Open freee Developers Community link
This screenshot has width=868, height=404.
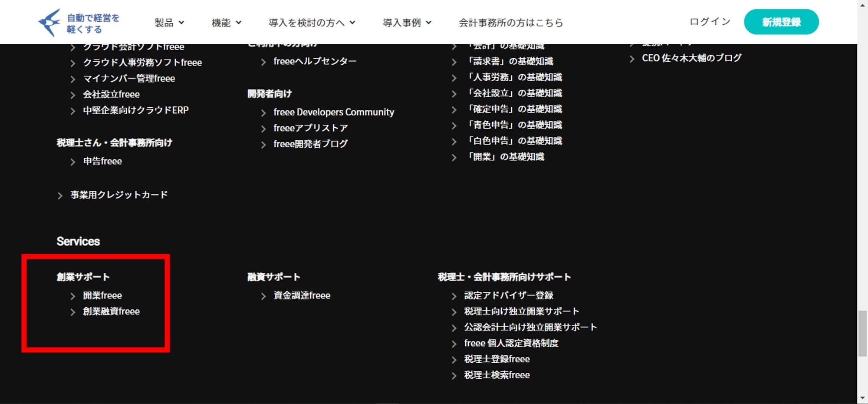(x=334, y=112)
